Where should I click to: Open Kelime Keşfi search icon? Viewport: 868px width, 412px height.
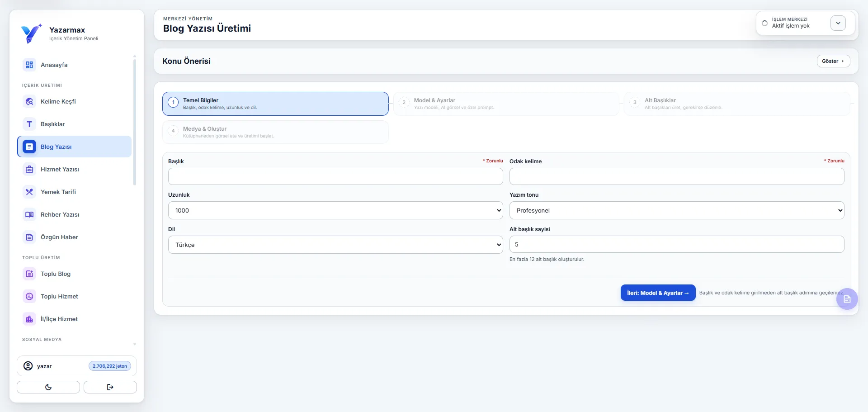pyautogui.click(x=29, y=101)
